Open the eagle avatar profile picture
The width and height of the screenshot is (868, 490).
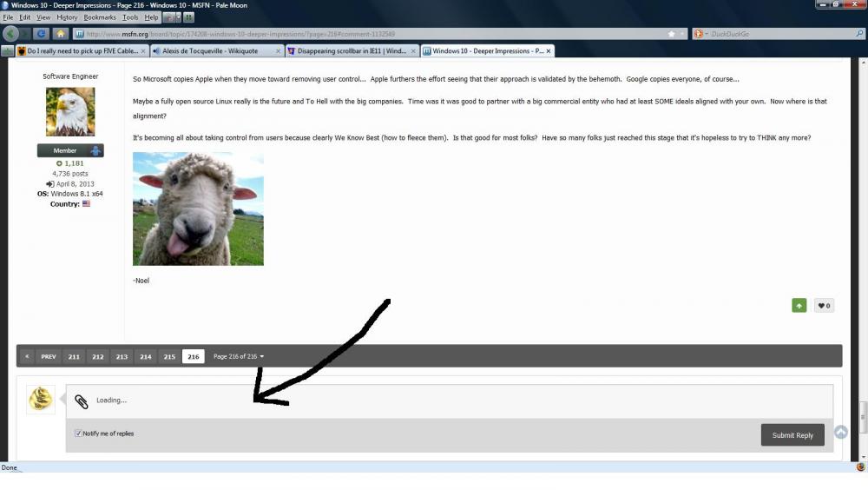point(70,111)
